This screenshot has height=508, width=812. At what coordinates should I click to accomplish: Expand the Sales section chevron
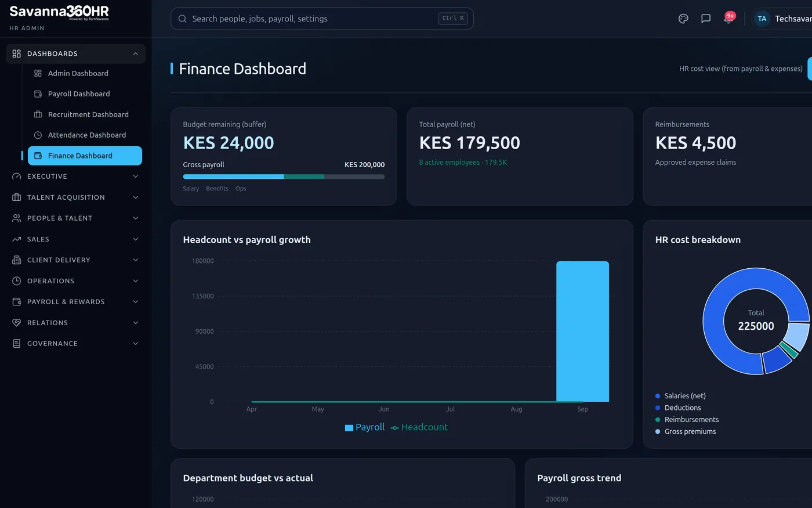tap(135, 239)
